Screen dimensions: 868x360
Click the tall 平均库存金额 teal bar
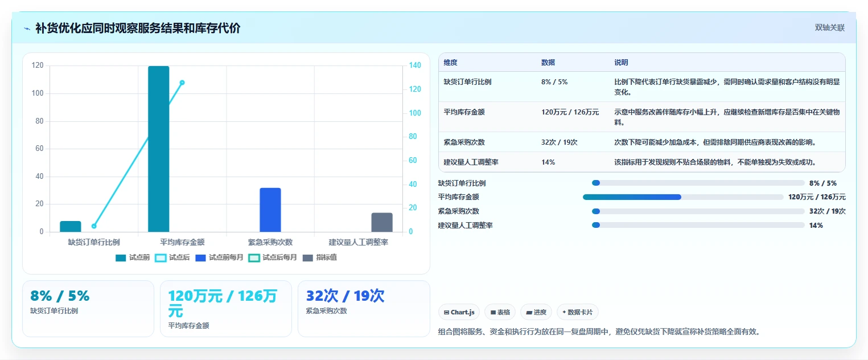pyautogui.click(x=159, y=149)
